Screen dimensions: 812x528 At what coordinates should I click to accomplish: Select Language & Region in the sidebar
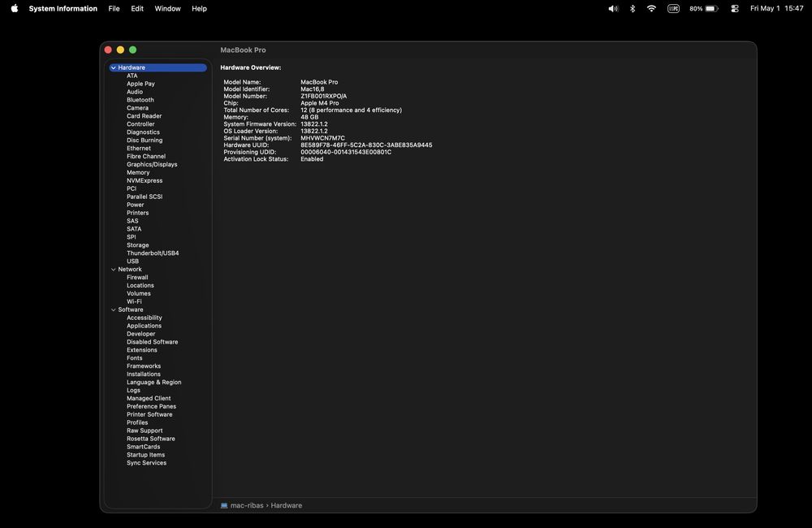[153, 383]
